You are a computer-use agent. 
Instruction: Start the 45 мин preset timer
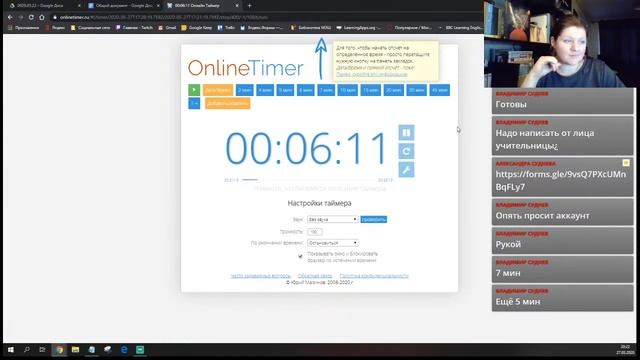(440, 90)
